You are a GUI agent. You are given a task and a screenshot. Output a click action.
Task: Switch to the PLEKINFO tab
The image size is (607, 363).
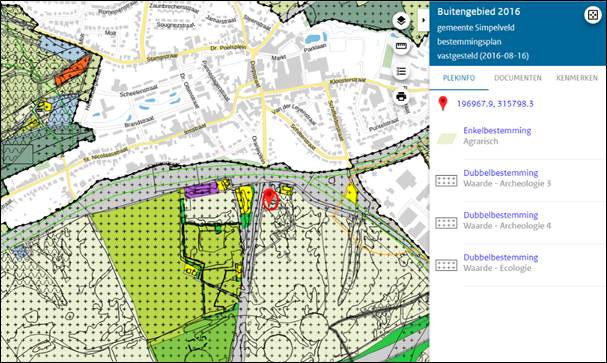[x=459, y=78]
